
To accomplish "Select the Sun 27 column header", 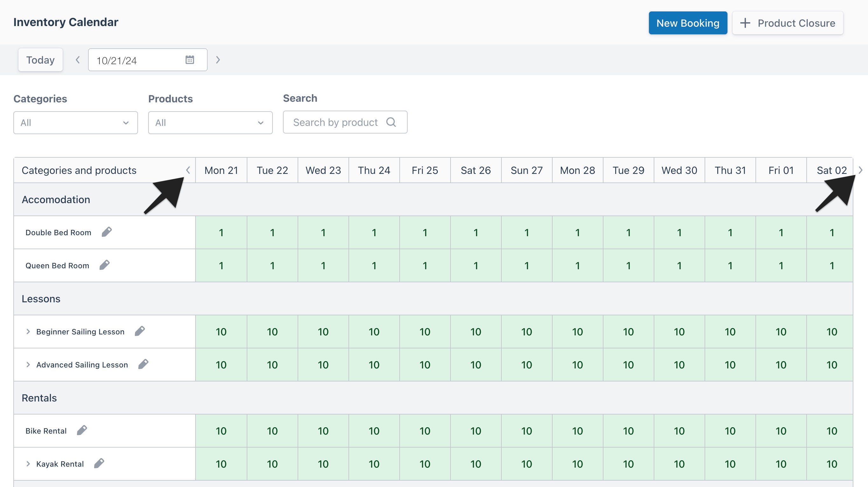I will tap(527, 170).
